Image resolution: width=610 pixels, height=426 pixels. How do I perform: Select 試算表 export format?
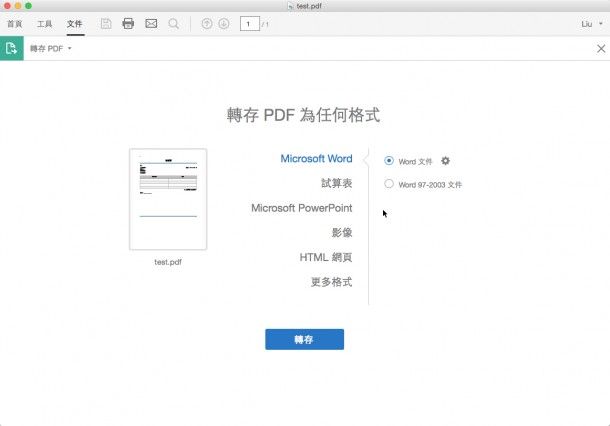pos(337,183)
